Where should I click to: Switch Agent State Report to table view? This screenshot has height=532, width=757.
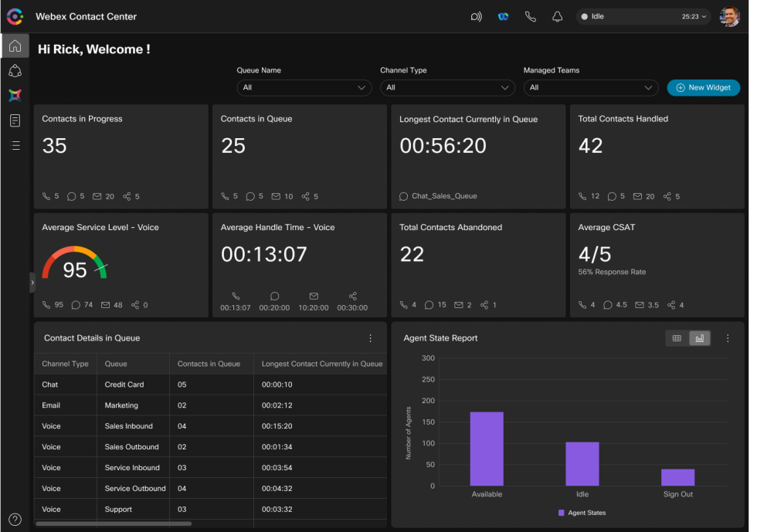[x=677, y=338]
